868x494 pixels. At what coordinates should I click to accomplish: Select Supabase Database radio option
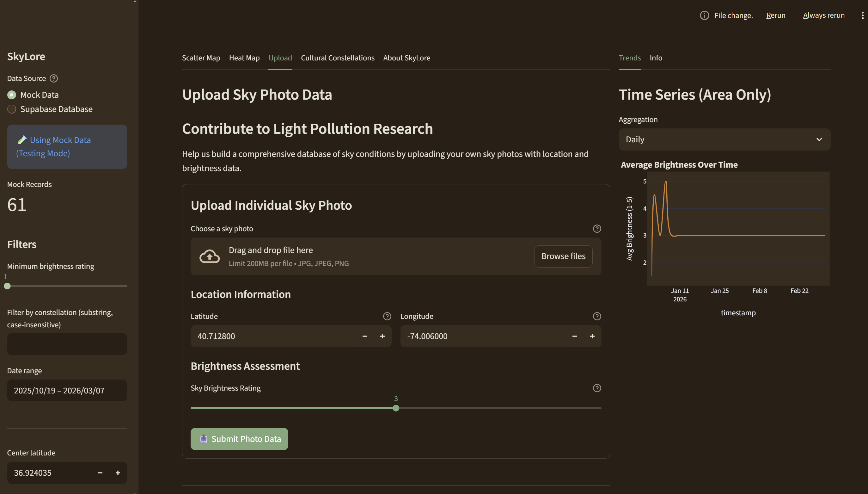point(12,109)
